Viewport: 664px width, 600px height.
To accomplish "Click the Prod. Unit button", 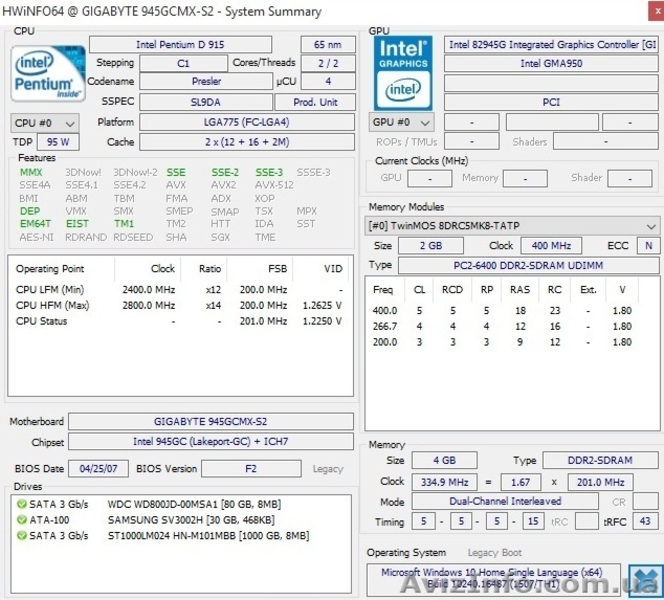I will tap(315, 102).
